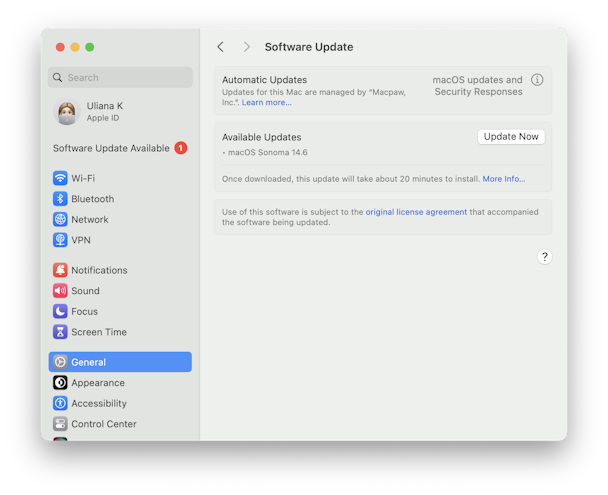The image size is (608, 495).
Task: Click the Automatic Updates heading
Action: tap(264, 80)
